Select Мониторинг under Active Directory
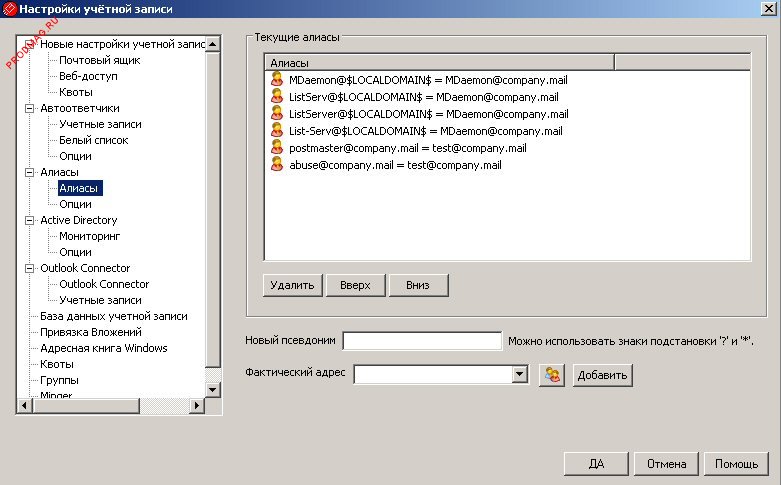Viewport: 781px width, 485px height. [89, 236]
